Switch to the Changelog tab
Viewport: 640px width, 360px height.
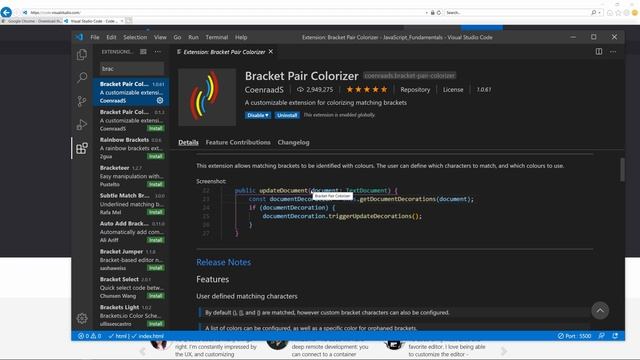[x=293, y=142]
